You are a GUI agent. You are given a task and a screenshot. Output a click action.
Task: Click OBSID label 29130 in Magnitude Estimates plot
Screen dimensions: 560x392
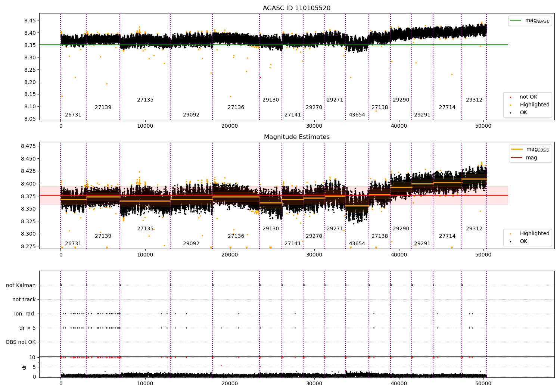coord(271,228)
